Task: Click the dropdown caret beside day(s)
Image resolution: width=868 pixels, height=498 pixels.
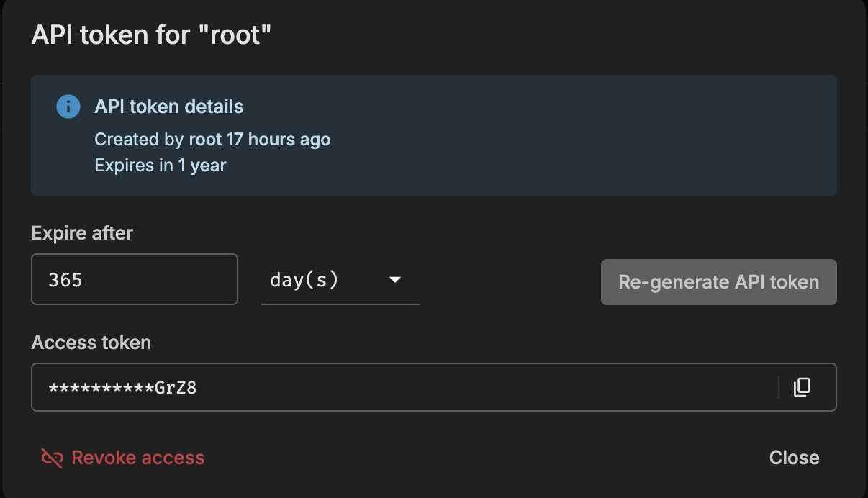Action: click(x=395, y=281)
